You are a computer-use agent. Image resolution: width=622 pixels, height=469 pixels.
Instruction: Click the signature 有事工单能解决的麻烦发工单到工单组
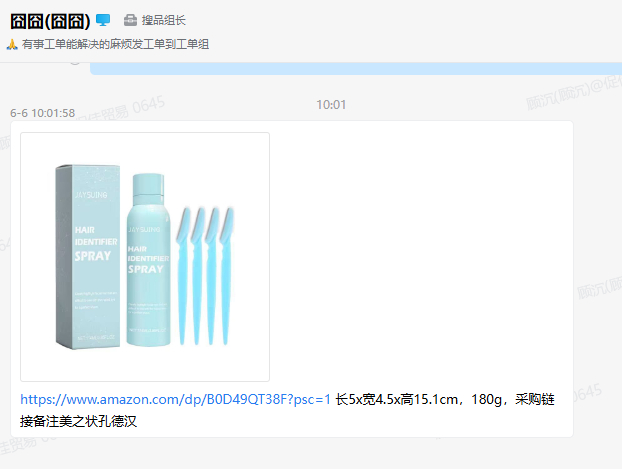coord(115,44)
